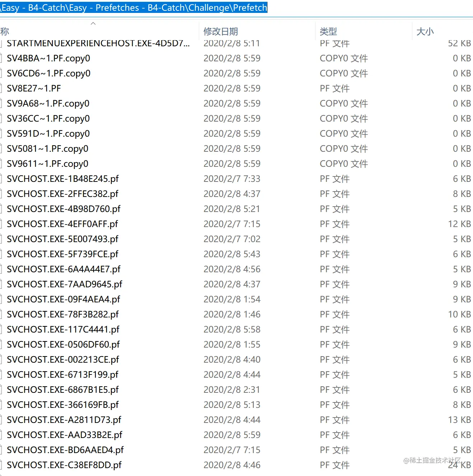Select SVCHOST.EXE-5E007493.pf
This screenshot has width=473, height=476.
[62, 239]
